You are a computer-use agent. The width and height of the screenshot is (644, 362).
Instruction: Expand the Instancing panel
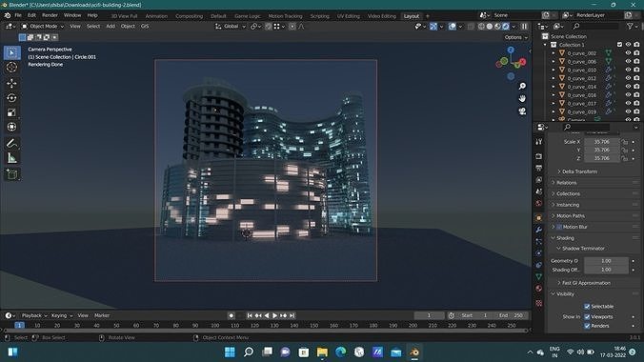(x=568, y=205)
